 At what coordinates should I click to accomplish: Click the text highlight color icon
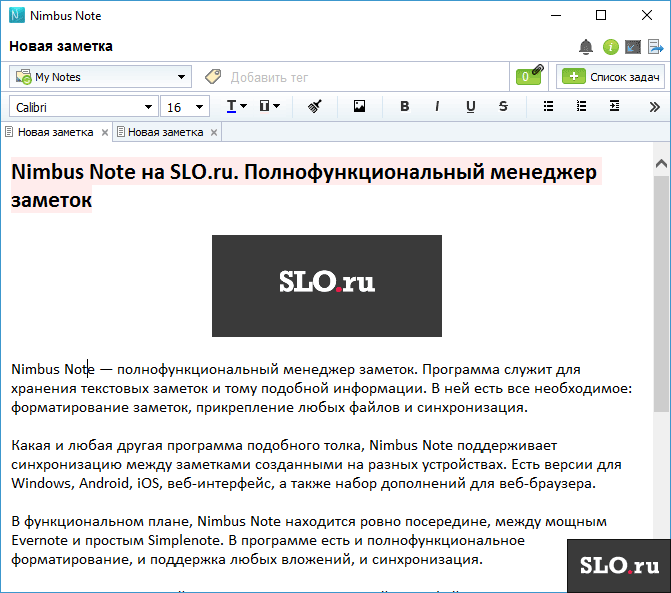click(x=264, y=106)
